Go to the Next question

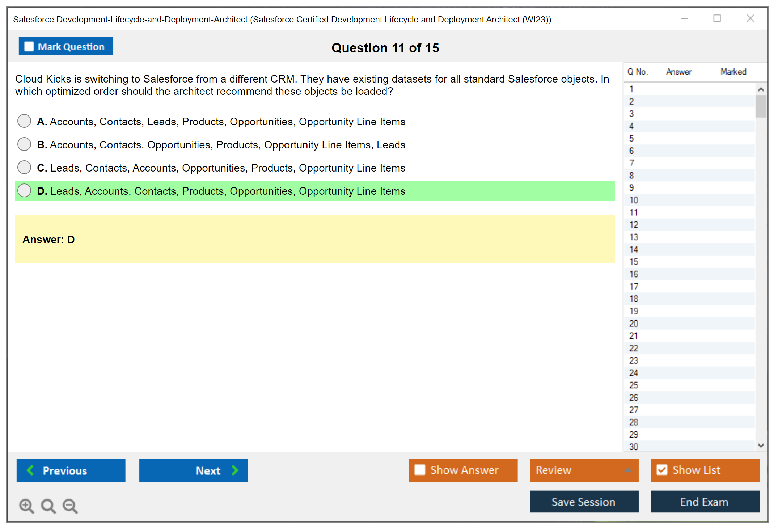point(193,470)
